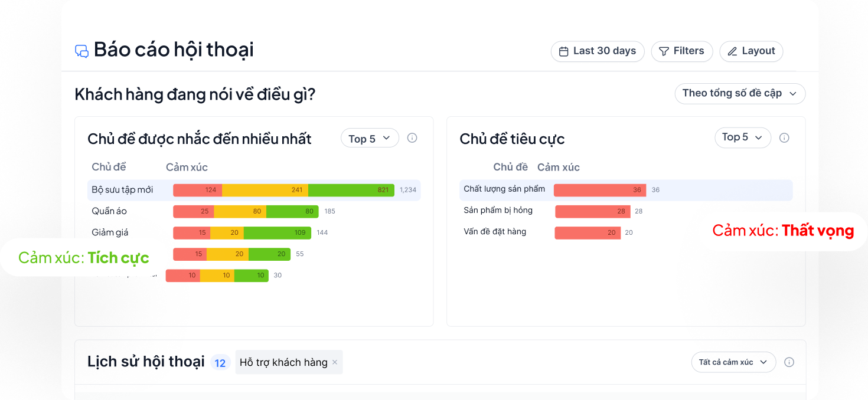
Task: Expand Top 5 dropdown for negative topics
Action: 742,137
